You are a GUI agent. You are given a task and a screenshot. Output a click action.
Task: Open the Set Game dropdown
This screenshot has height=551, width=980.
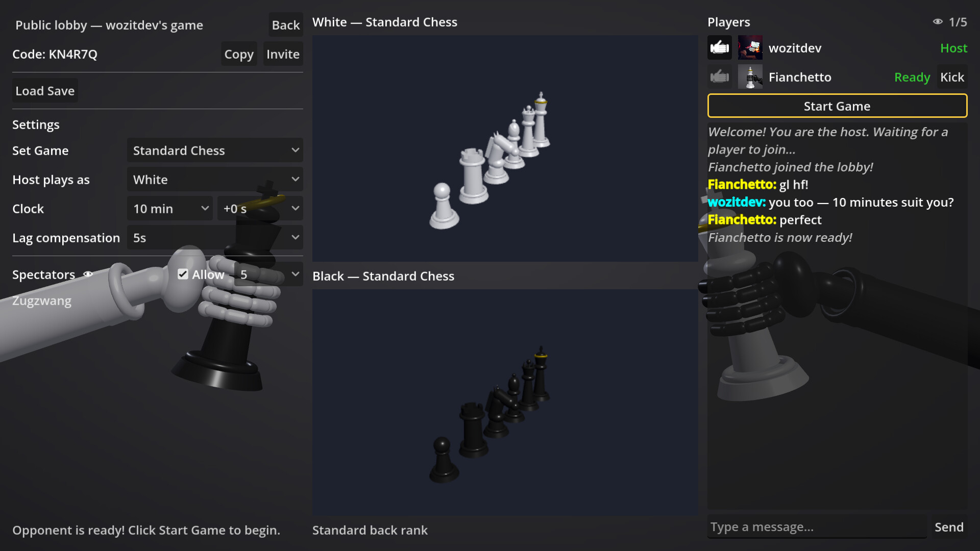coord(215,151)
